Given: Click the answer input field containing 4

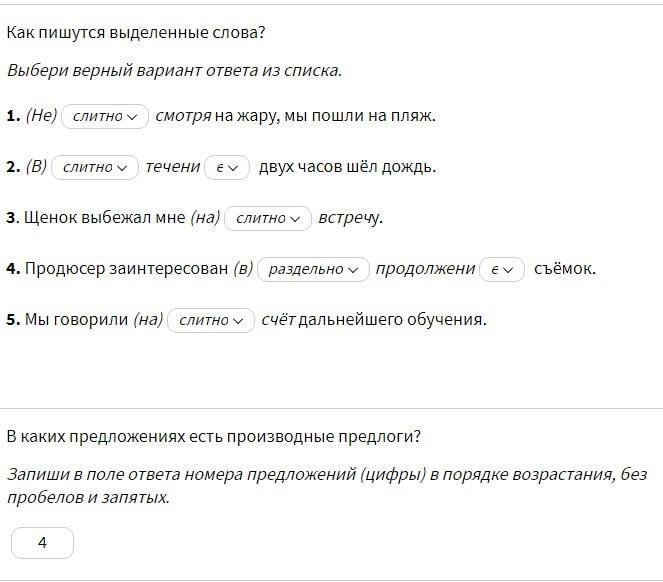Looking at the screenshot, I should pyautogui.click(x=42, y=543).
